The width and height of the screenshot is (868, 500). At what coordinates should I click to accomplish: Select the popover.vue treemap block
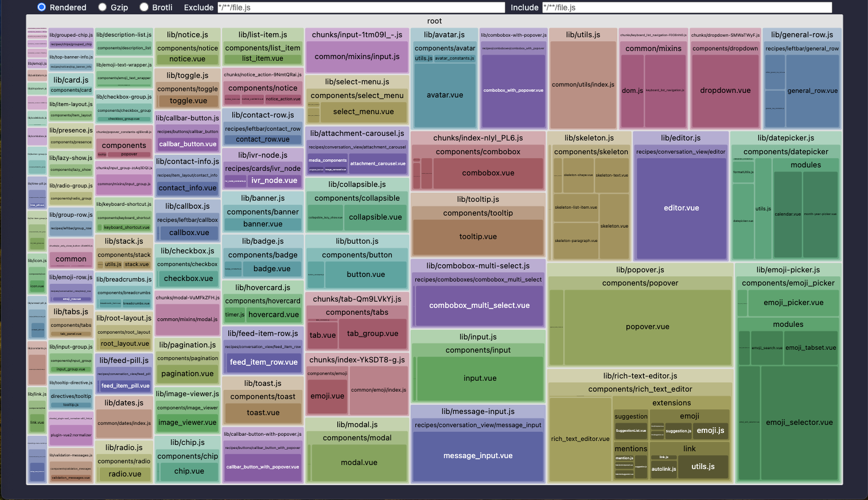pyautogui.click(x=648, y=327)
